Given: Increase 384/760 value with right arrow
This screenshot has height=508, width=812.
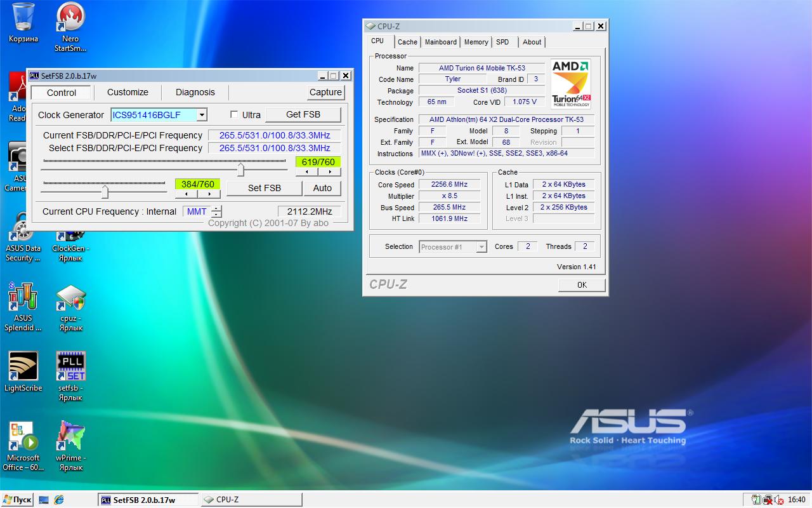Looking at the screenshot, I should (x=209, y=194).
